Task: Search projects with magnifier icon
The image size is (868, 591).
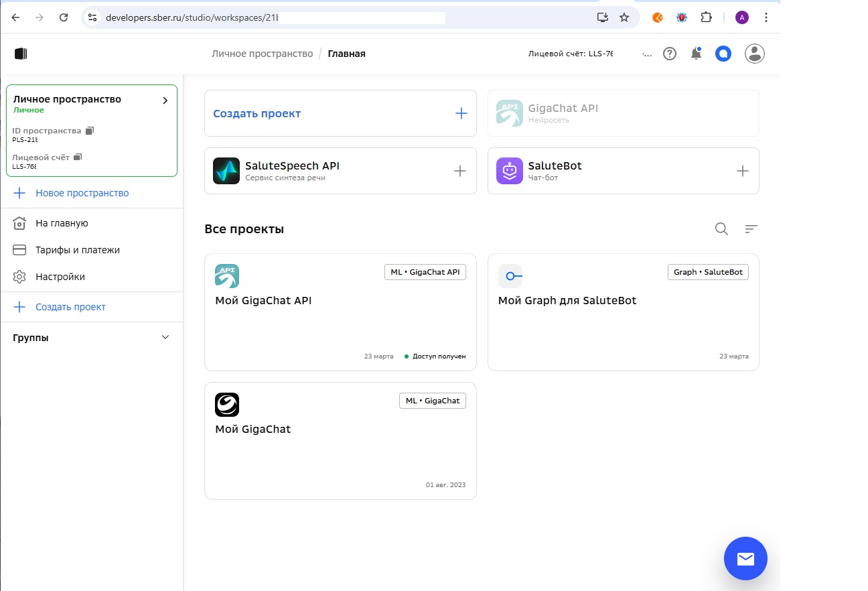Action: [721, 229]
